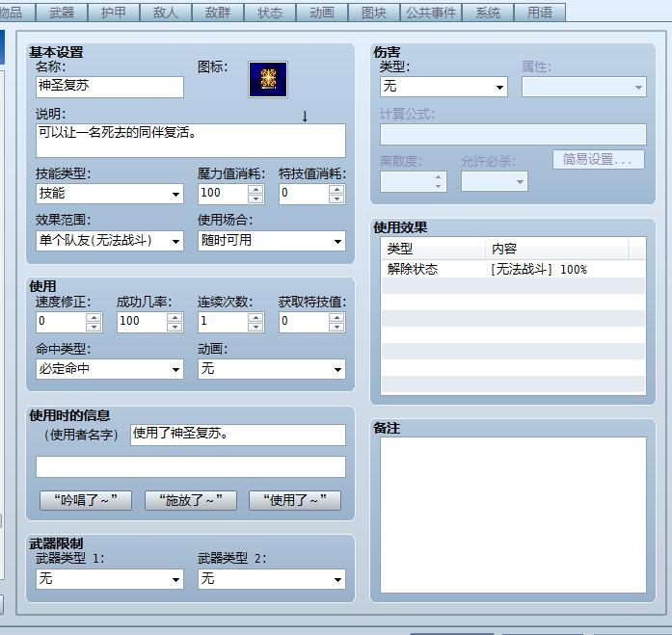Click the 魔力值消耗 value field
Image resolution: width=672 pixels, height=635 pixels.
tap(224, 194)
